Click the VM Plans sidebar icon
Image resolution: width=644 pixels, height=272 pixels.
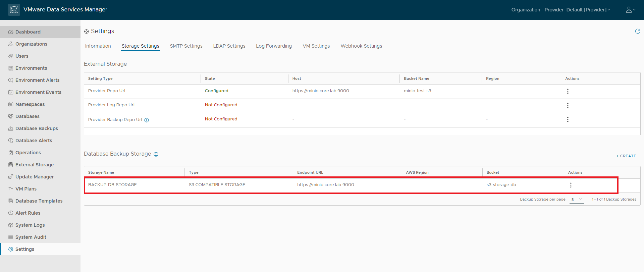coord(11,189)
